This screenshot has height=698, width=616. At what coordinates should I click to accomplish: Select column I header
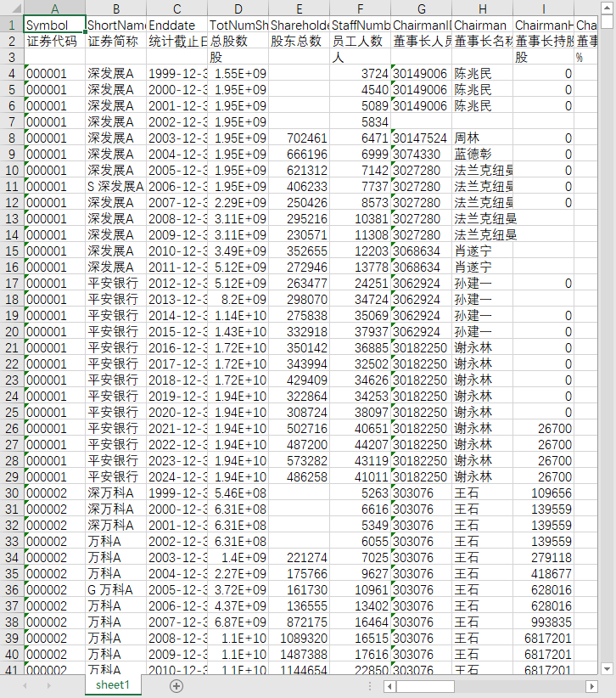[544, 8]
